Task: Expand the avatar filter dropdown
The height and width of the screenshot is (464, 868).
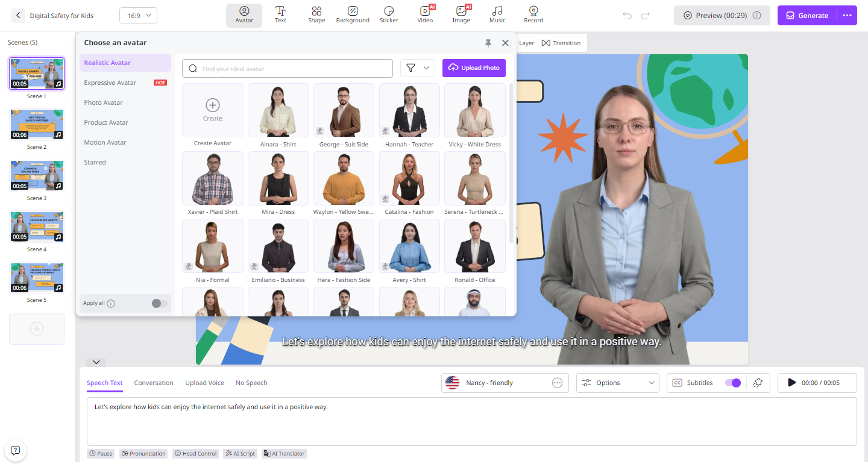Action: [417, 68]
